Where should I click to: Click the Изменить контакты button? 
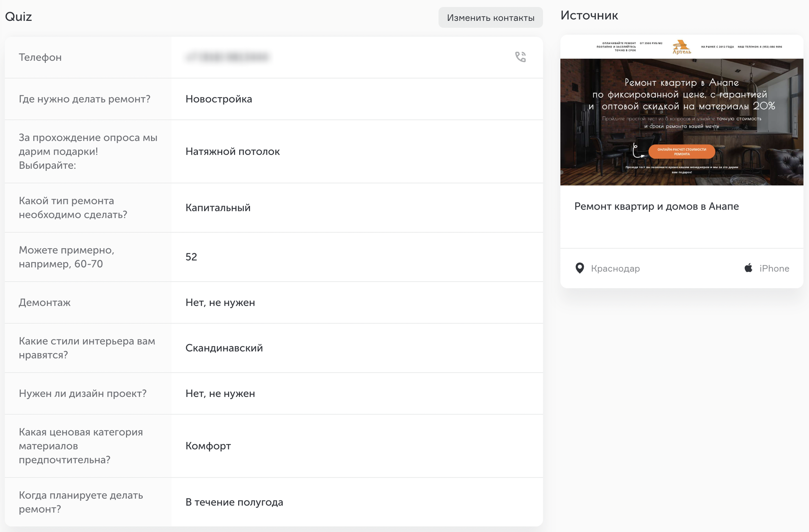click(x=491, y=18)
